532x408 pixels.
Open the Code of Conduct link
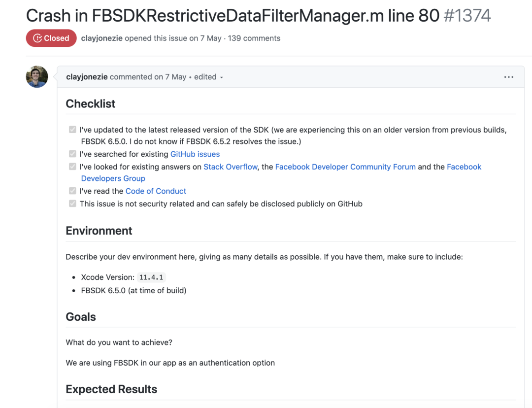[x=156, y=191]
